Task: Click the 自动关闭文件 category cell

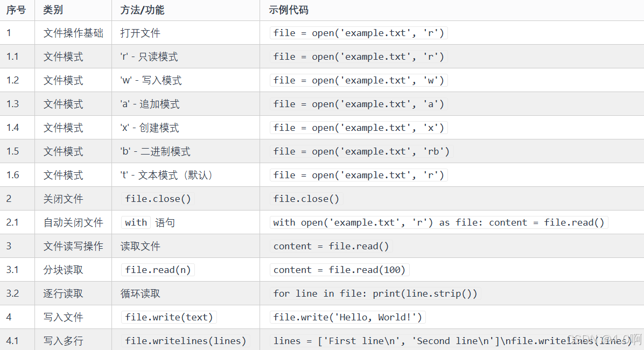Action: pos(73,222)
